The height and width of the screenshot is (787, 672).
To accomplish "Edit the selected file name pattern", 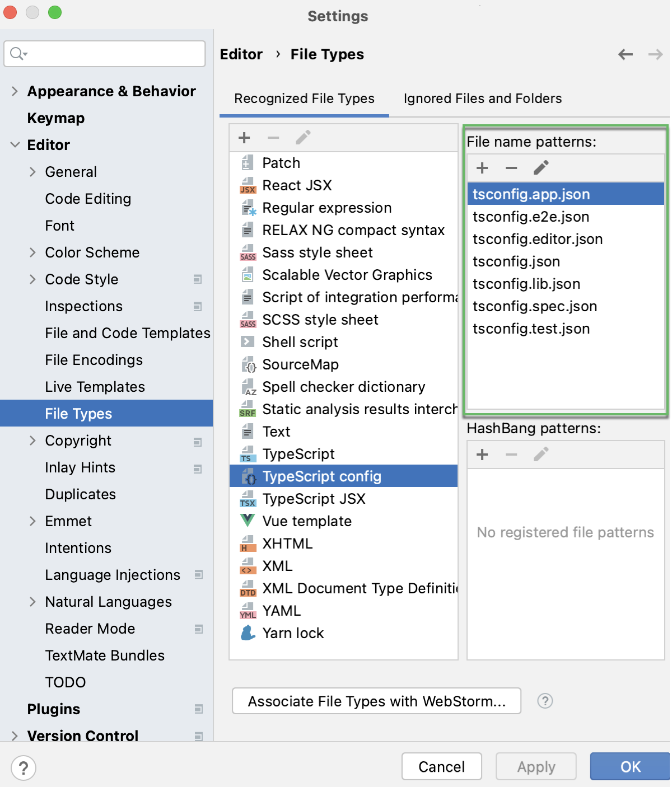I will point(540,168).
